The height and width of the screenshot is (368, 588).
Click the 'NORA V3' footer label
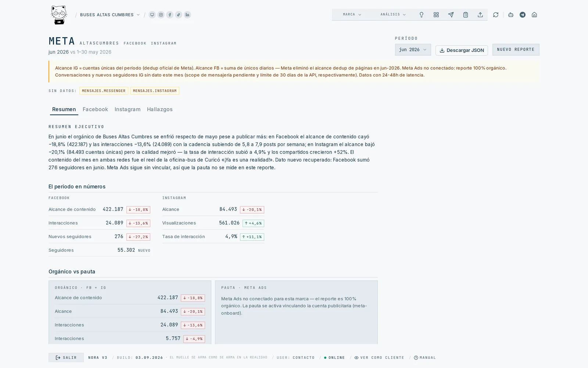(98, 358)
